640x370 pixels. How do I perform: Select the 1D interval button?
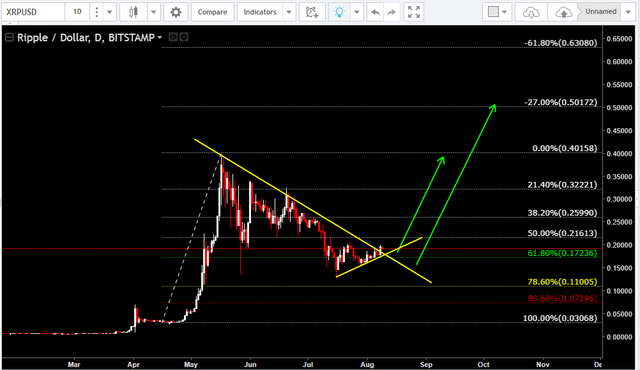click(x=77, y=12)
